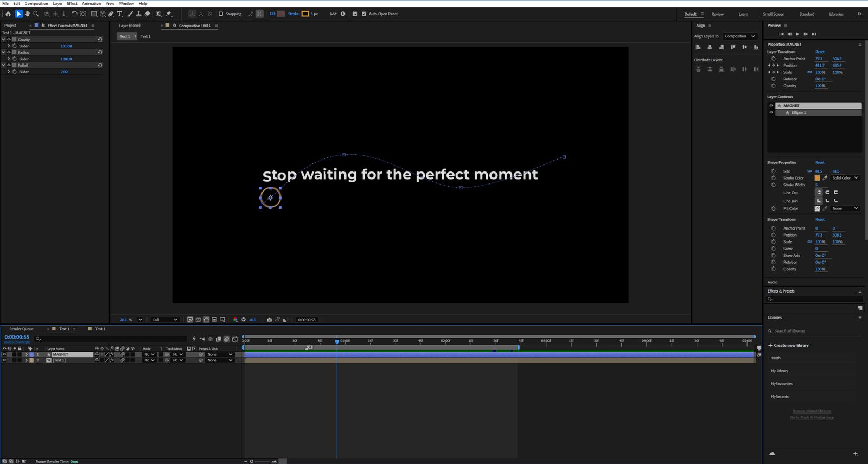868x464 pixels.
Task: Hide the MAGNET layer in timeline
Action: 4,354
